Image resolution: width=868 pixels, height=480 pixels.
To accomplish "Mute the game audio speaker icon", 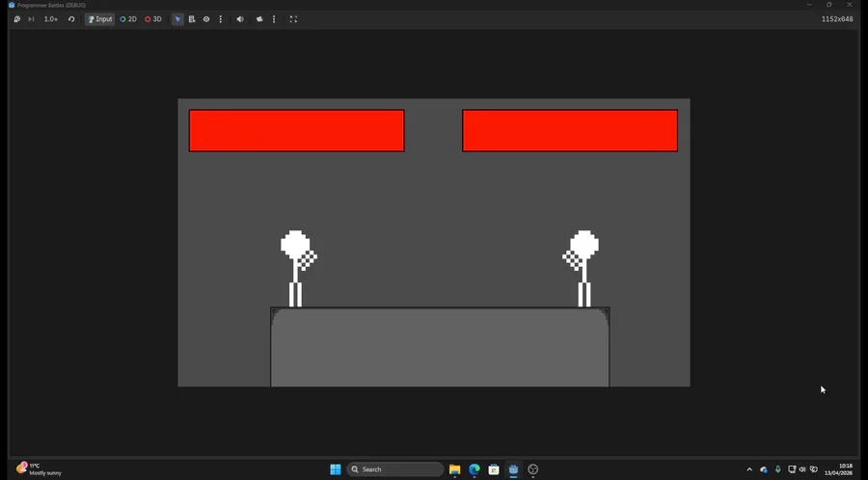I will tap(240, 19).
